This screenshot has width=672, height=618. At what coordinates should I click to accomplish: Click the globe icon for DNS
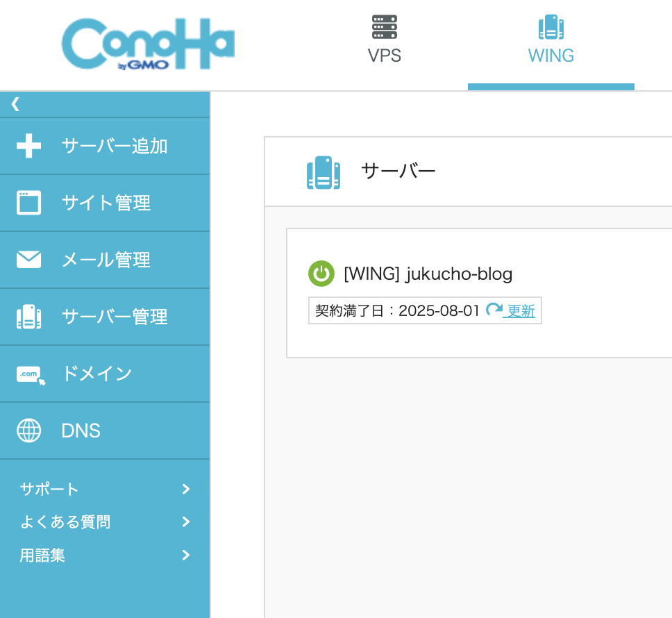(28, 431)
